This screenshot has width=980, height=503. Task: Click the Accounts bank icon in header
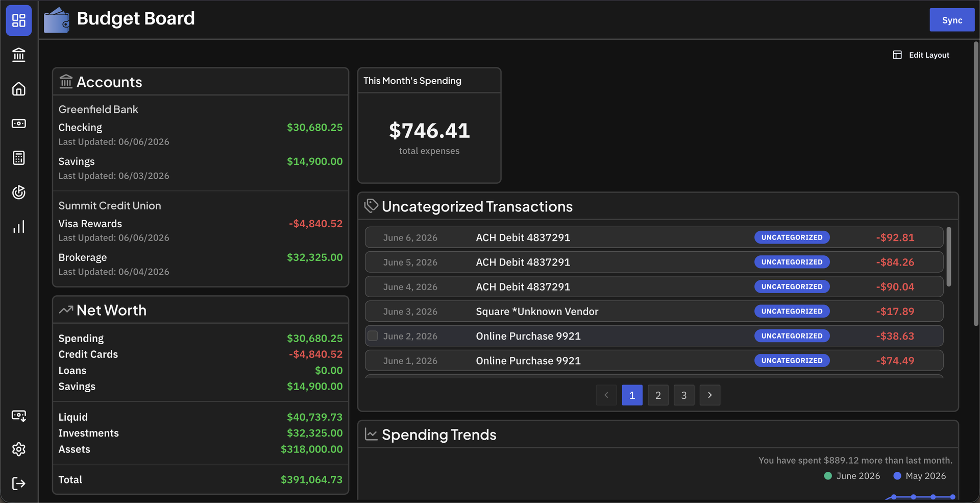click(x=66, y=82)
